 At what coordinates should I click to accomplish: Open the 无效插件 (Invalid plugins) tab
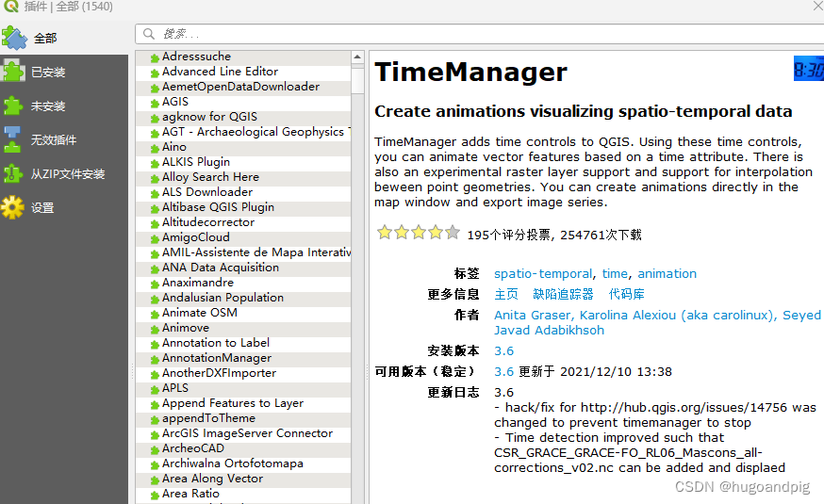pos(64,139)
